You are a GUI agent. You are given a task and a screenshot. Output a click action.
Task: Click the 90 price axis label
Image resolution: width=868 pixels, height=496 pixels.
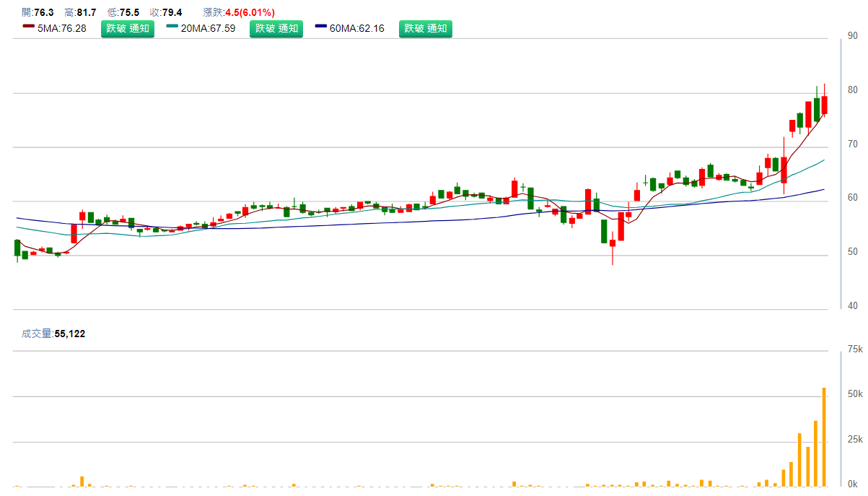click(853, 36)
